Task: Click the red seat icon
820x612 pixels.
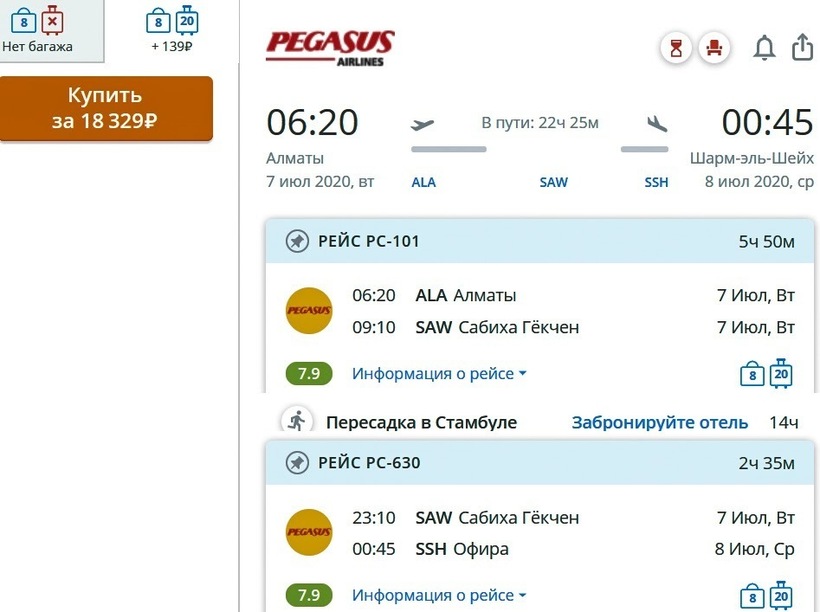Action: tap(714, 48)
